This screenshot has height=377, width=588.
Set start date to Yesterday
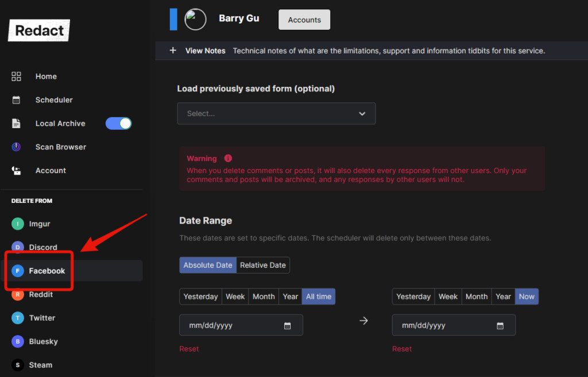click(x=200, y=297)
